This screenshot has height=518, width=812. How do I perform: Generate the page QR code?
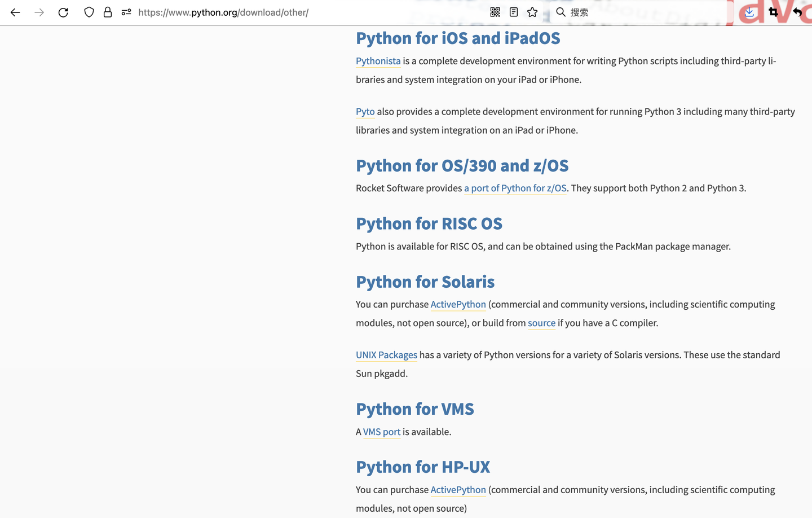point(495,12)
